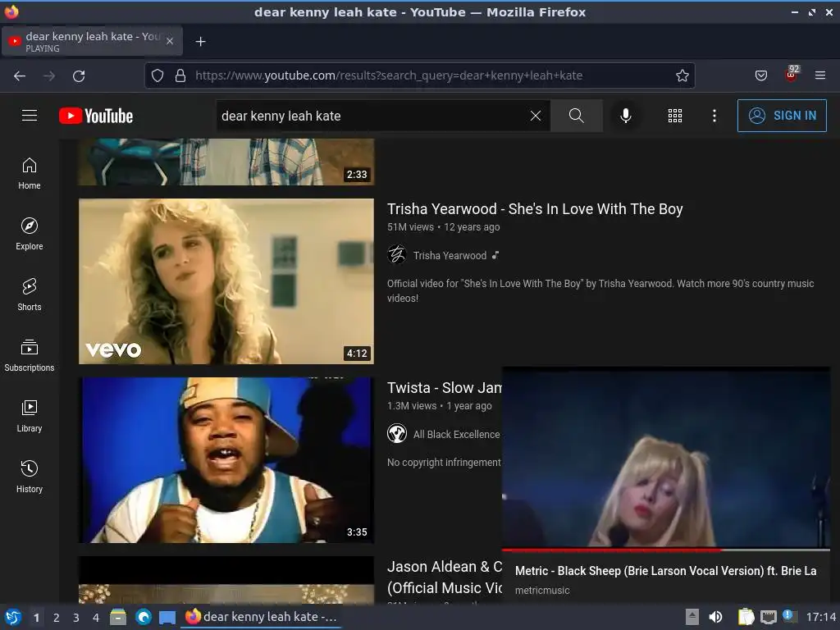Click the SIGN IN button

pos(782,115)
